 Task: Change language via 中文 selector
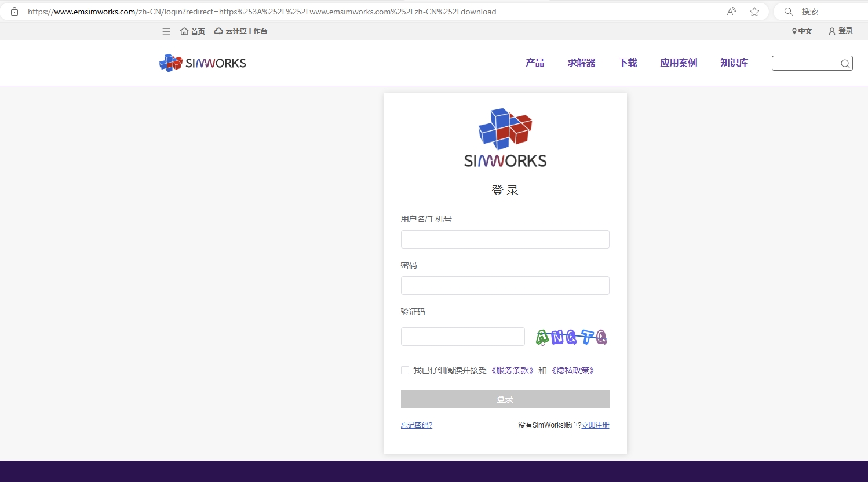click(802, 31)
